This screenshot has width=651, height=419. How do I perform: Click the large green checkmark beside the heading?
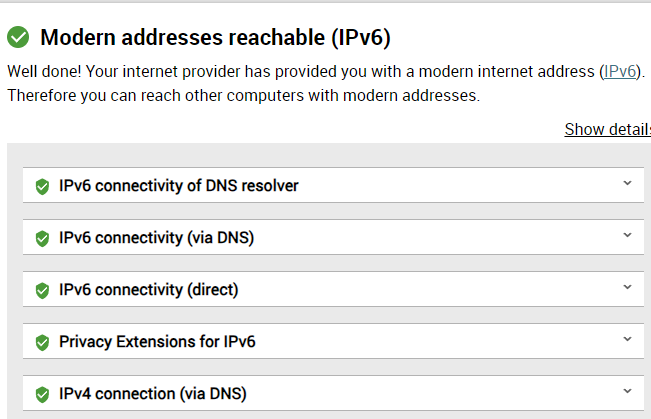18,37
